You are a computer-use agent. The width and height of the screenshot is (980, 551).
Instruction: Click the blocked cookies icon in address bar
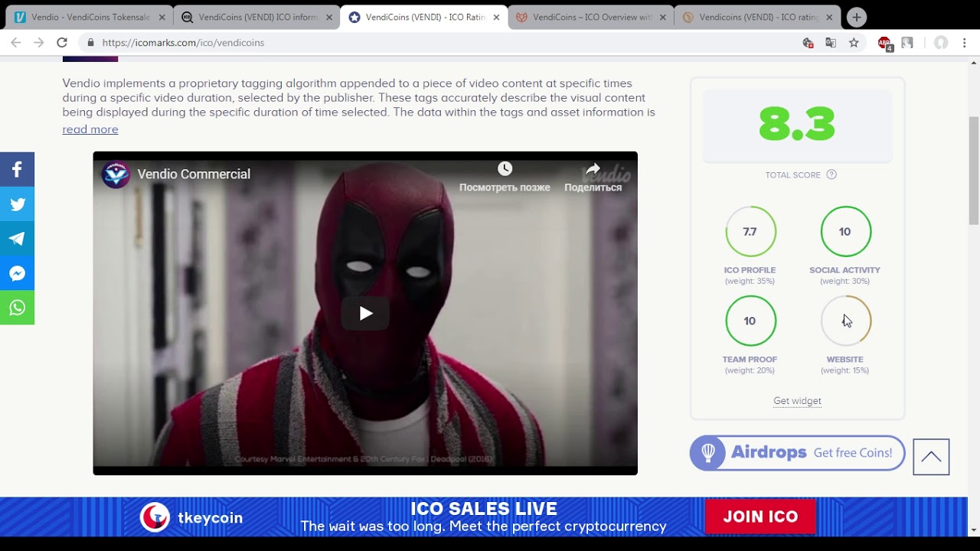808,43
